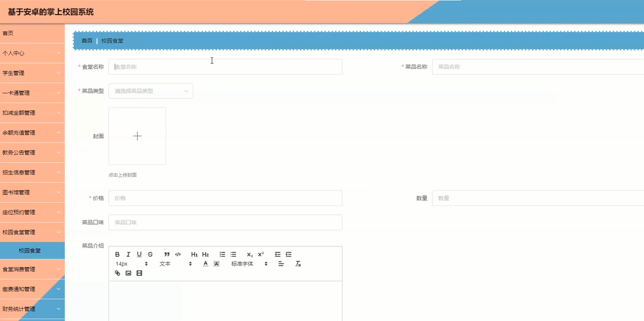Create a bulleted list

(234, 254)
